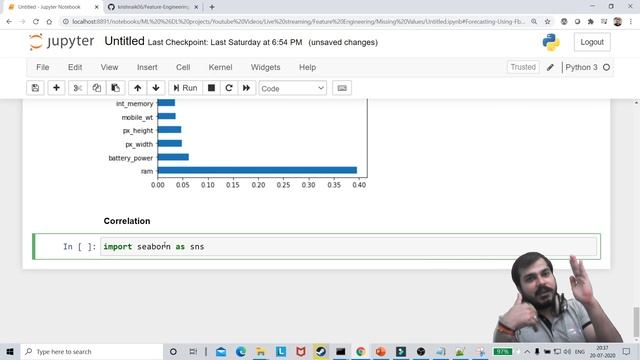Click the pencil edit-mode indicator
This screenshot has width=640, height=360.
tap(550, 67)
